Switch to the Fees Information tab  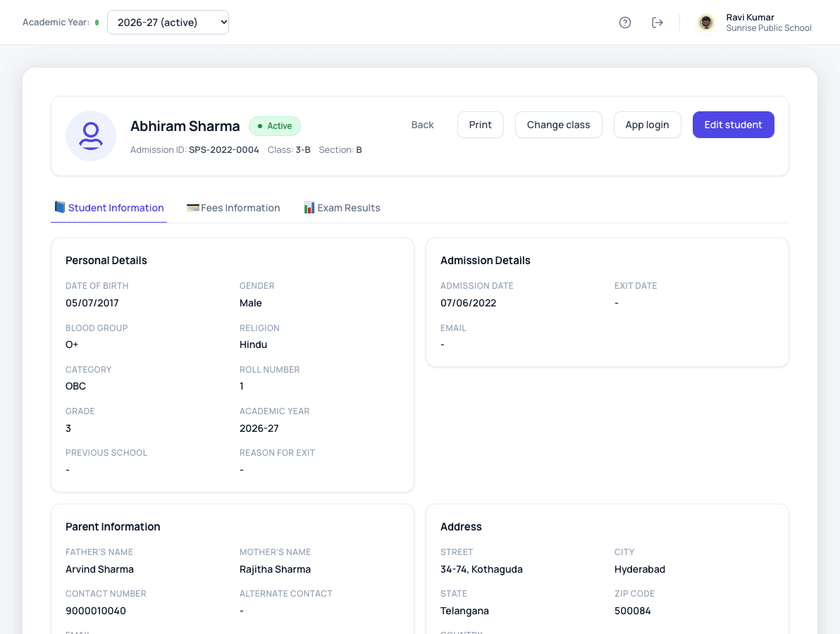tap(233, 208)
